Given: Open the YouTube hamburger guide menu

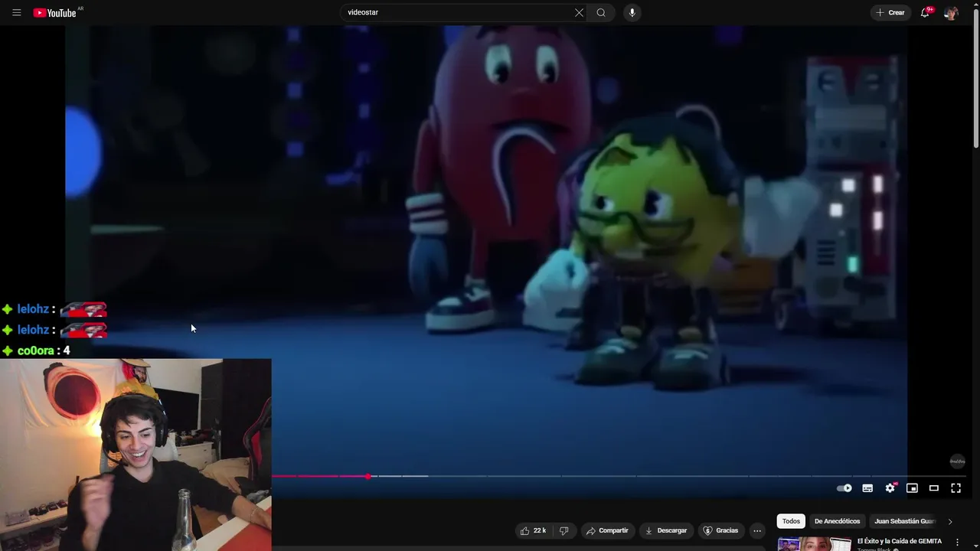Looking at the screenshot, I should click(16, 12).
